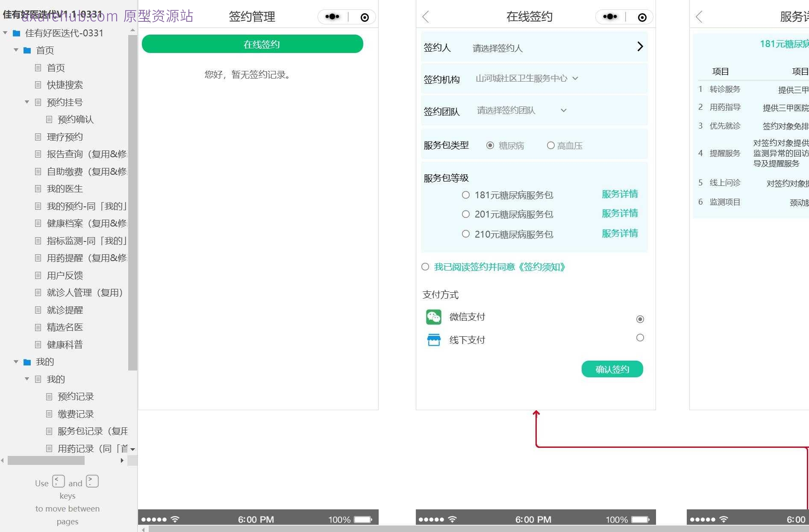This screenshot has height=532, width=809.
Task: Click the offline payment storefront icon
Action: click(x=433, y=339)
